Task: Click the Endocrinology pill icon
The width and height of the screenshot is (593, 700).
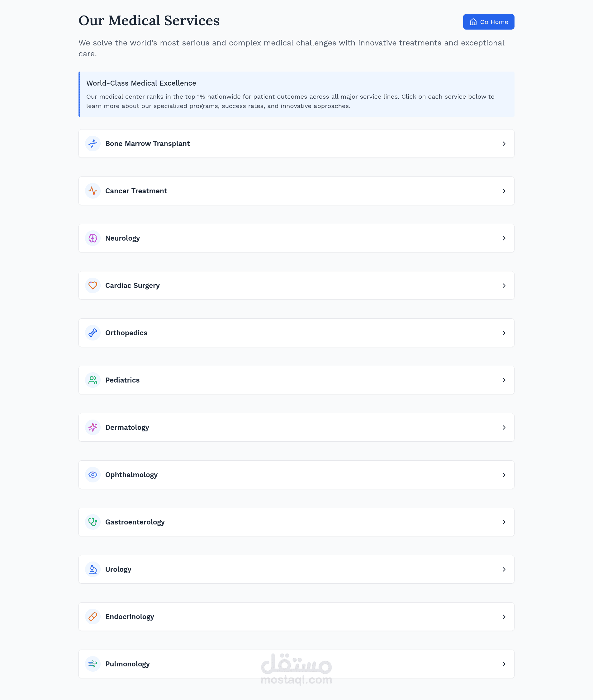Action: tap(93, 617)
